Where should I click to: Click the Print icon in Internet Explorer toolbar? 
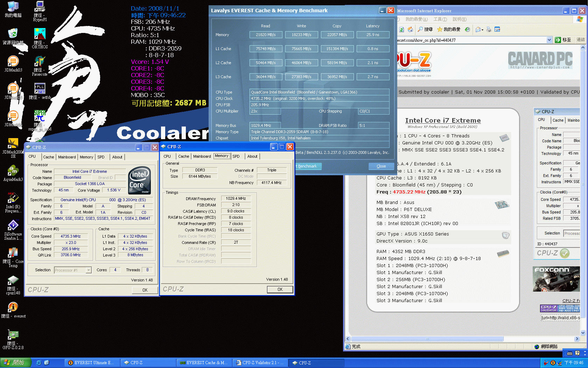pos(489,29)
